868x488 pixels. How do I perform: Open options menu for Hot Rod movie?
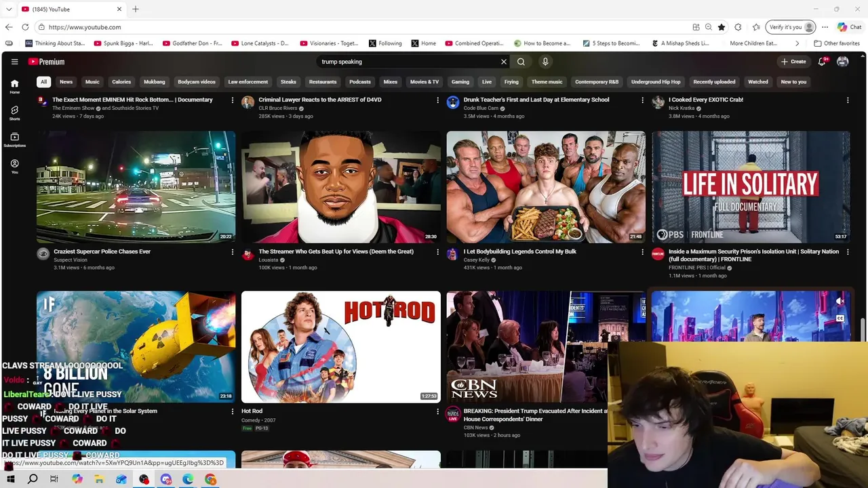tap(437, 411)
